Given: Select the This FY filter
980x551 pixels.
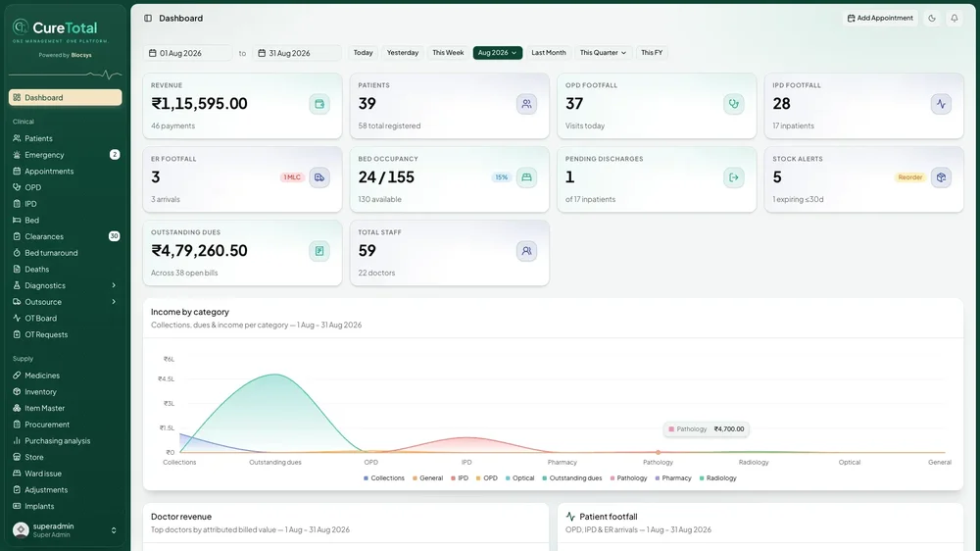Looking at the screenshot, I should pos(652,53).
